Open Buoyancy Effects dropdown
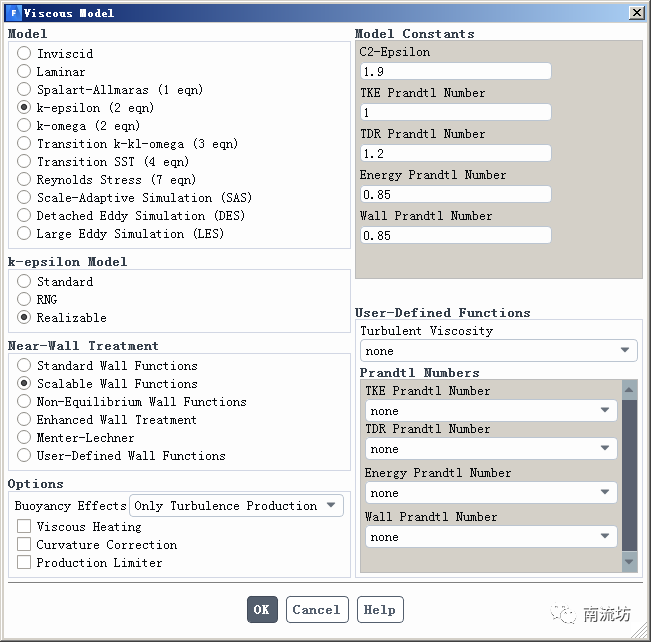Screen dimensions: 651x642 236,505
